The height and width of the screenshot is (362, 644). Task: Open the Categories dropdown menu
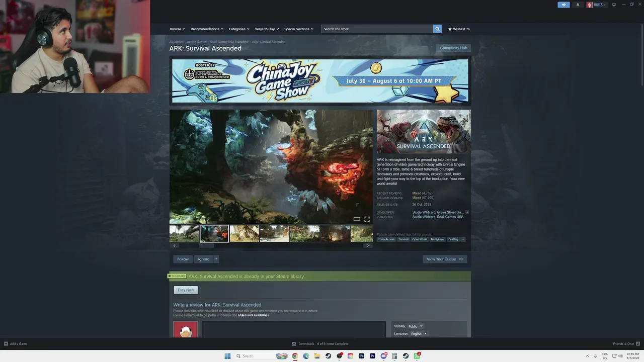[x=239, y=29]
